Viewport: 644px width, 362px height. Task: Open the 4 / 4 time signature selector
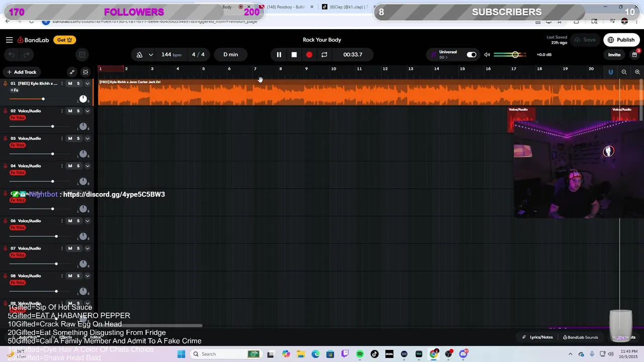point(198,54)
